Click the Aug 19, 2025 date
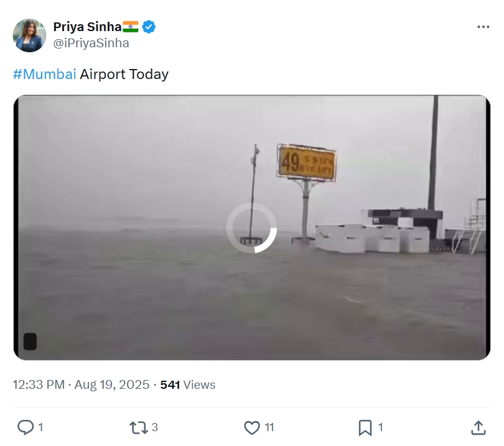 tap(112, 384)
